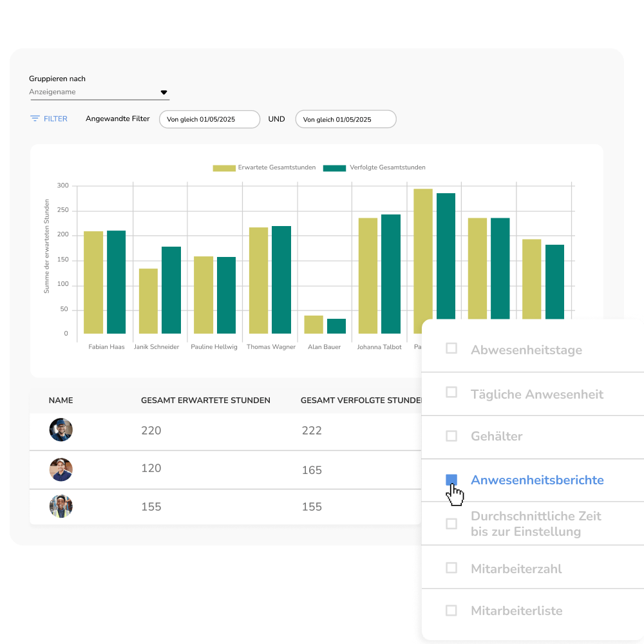Select the second Von gleich 01/05/2025 filter chip
Image resolution: width=644 pixels, height=644 pixels.
coord(346,119)
